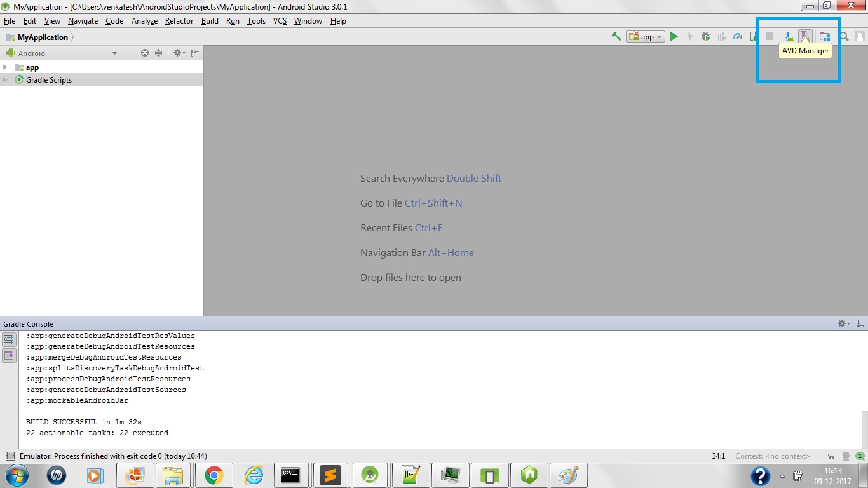
Task: Open the Android project view dropdown
Action: click(x=62, y=53)
